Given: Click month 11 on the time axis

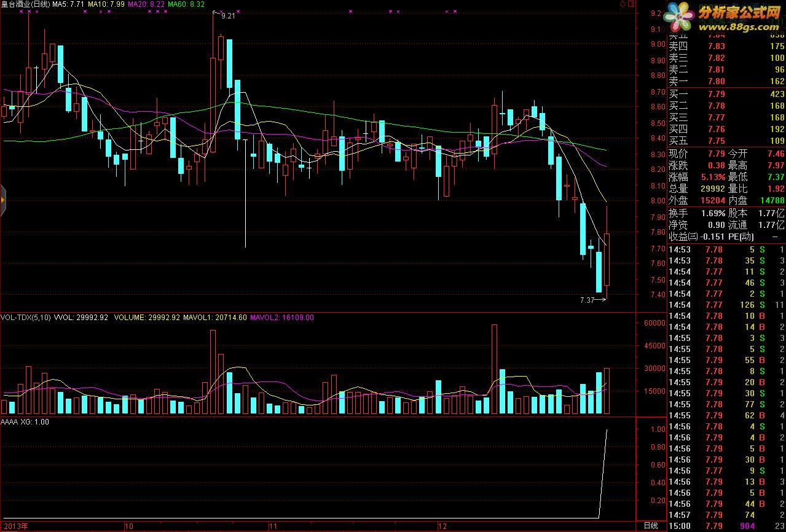Looking at the screenshot, I should click(x=273, y=526).
